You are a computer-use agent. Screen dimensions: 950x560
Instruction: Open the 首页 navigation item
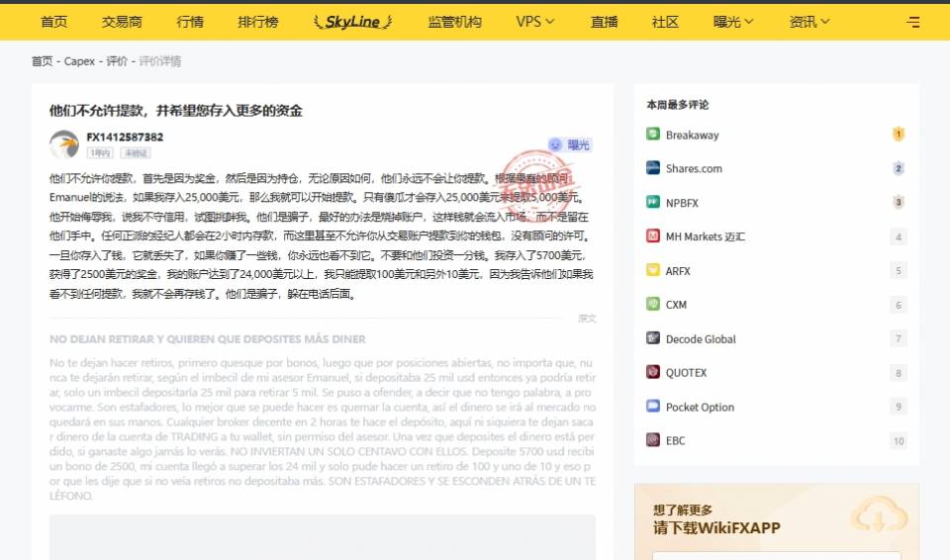click(53, 22)
